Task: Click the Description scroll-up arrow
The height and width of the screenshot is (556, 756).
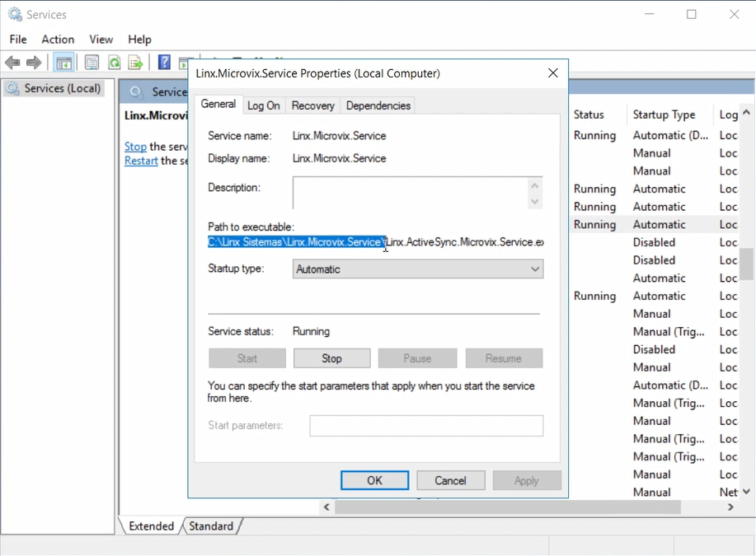Action: (534, 185)
